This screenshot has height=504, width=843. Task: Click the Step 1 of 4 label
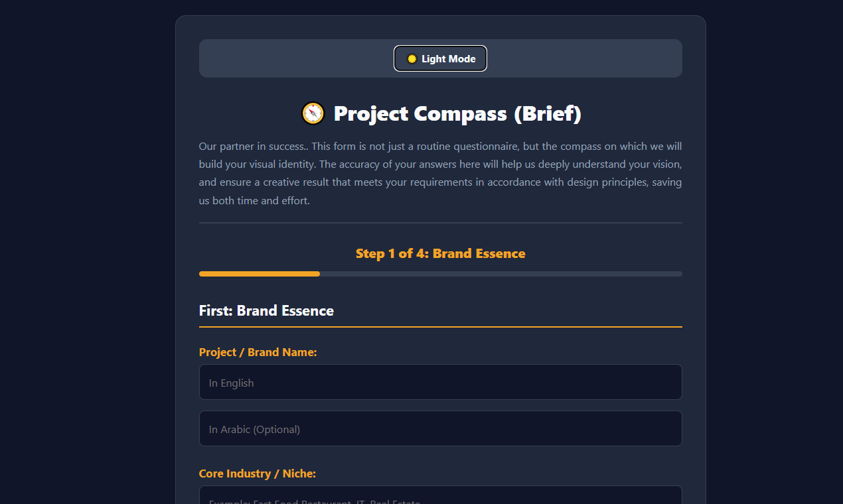coord(440,253)
